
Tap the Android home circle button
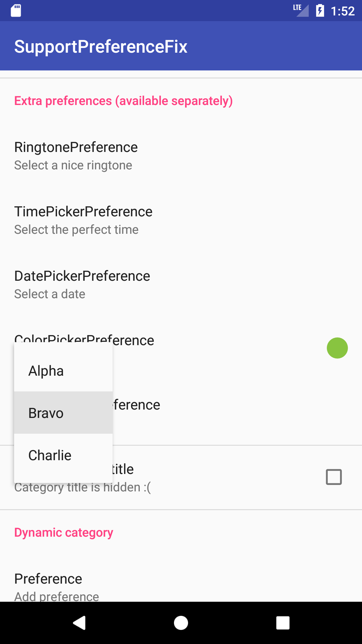(x=181, y=623)
